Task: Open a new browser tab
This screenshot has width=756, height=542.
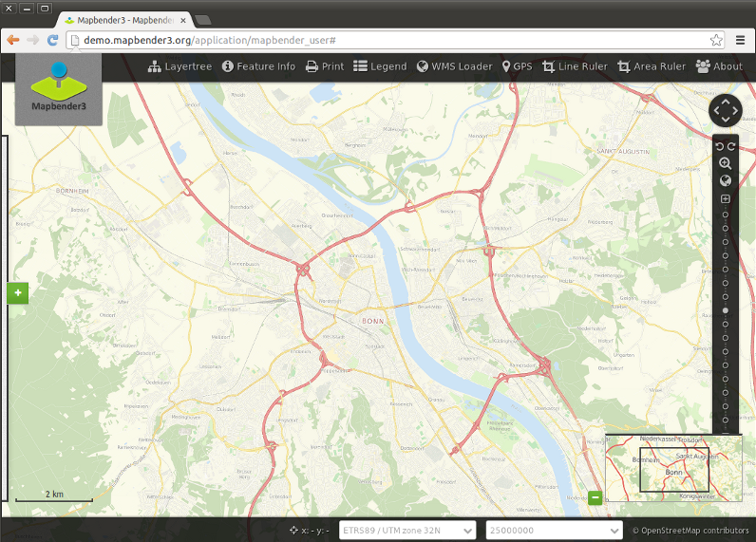Action: pos(203,20)
